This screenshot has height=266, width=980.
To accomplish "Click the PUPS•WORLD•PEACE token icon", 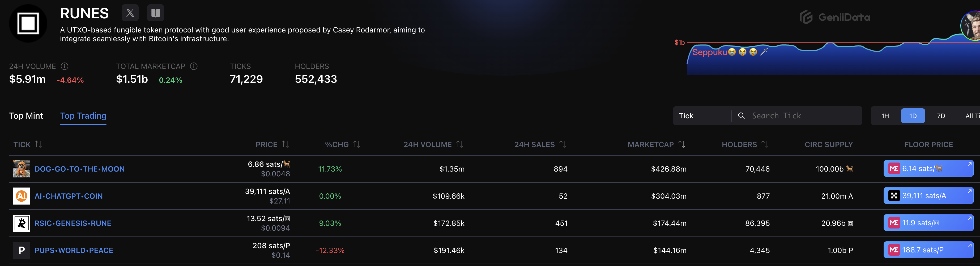I will click(x=22, y=250).
